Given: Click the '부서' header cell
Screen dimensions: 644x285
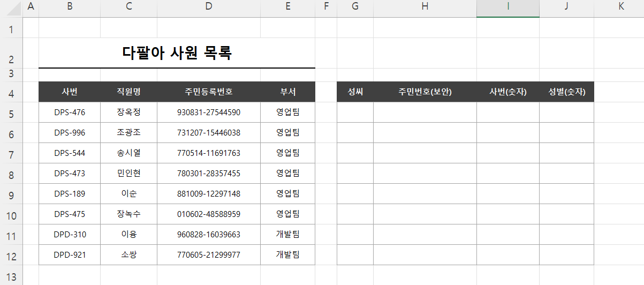Looking at the screenshot, I should (x=288, y=92).
